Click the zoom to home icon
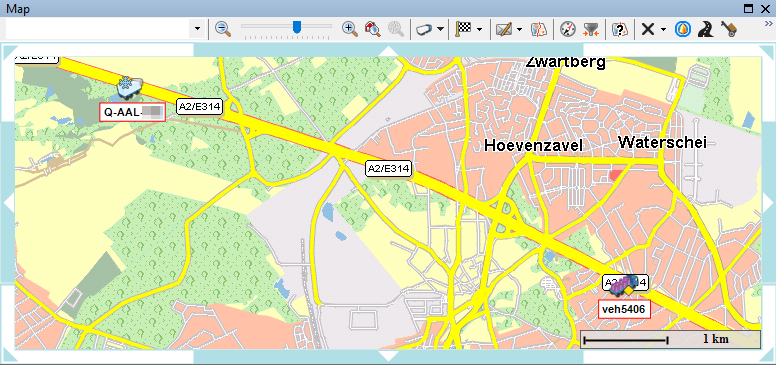Screen dimensions: 776x365 [372, 29]
